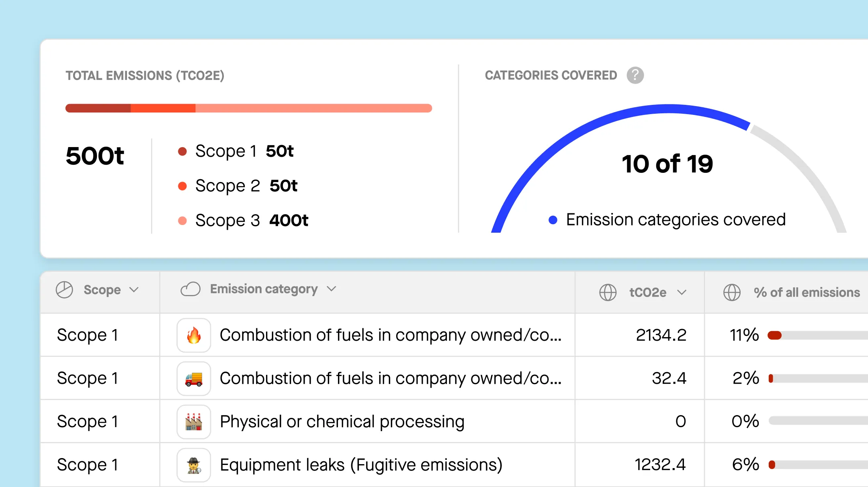Open the tCO2e column sort dropdown
This screenshot has height=487, width=868.
coord(682,292)
